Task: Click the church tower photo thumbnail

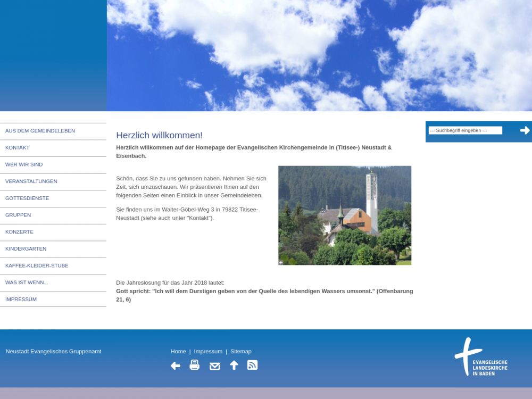Action: pos(345,215)
